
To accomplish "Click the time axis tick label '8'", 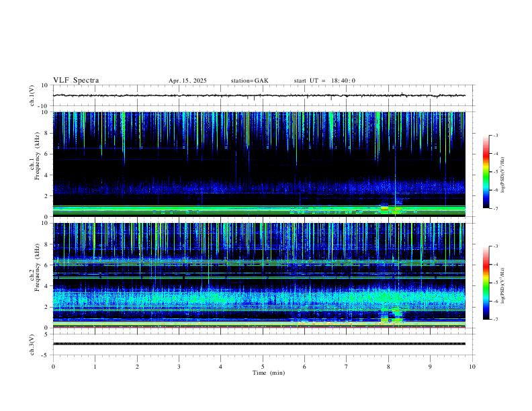I will click(x=388, y=367).
